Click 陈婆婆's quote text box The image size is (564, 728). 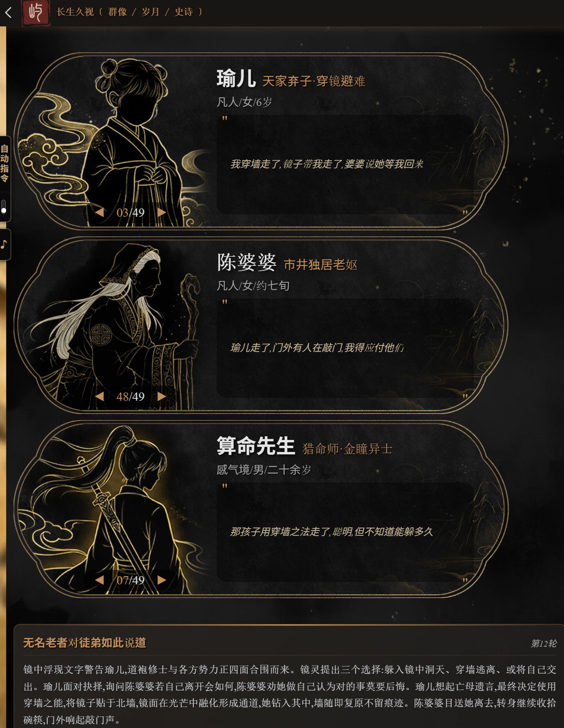click(345, 348)
